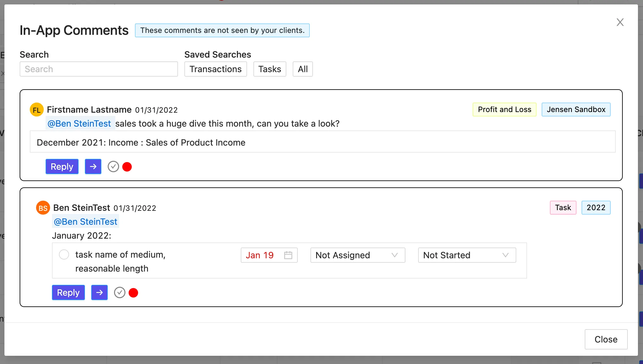Click the Profit and Loss tag

505,110
